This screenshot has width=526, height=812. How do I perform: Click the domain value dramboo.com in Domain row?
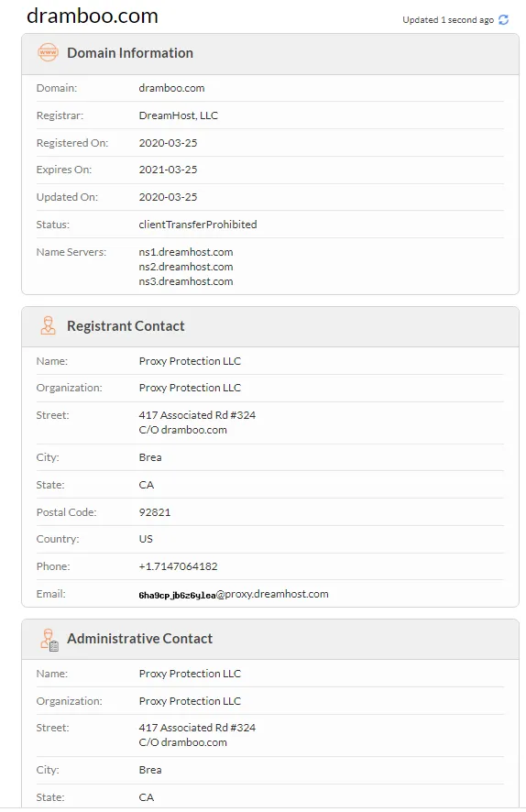pos(171,88)
